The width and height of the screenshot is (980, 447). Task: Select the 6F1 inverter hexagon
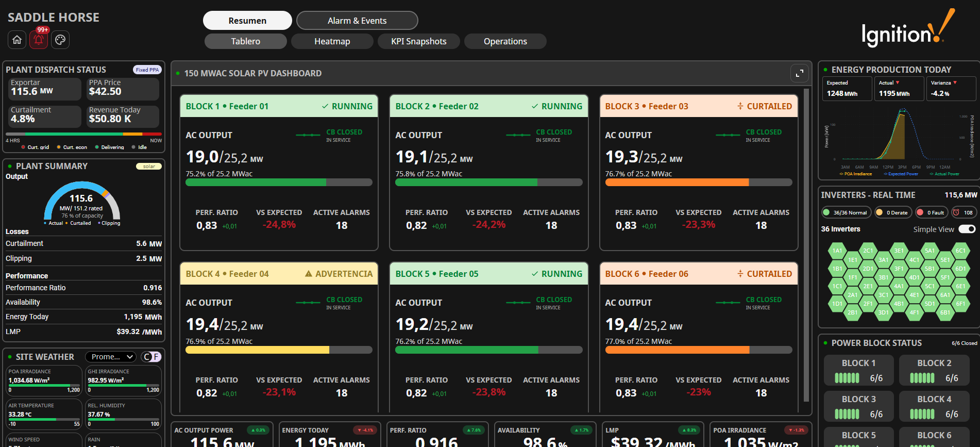pyautogui.click(x=960, y=304)
